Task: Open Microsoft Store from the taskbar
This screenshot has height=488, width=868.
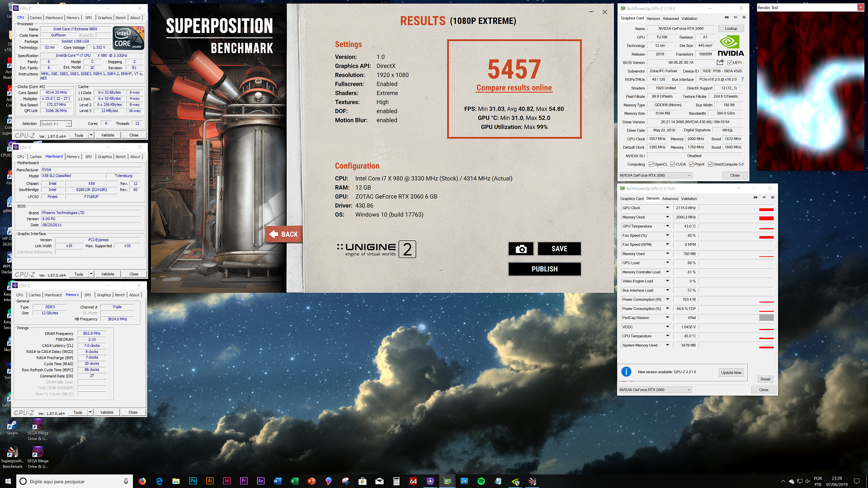Action: tap(363, 481)
